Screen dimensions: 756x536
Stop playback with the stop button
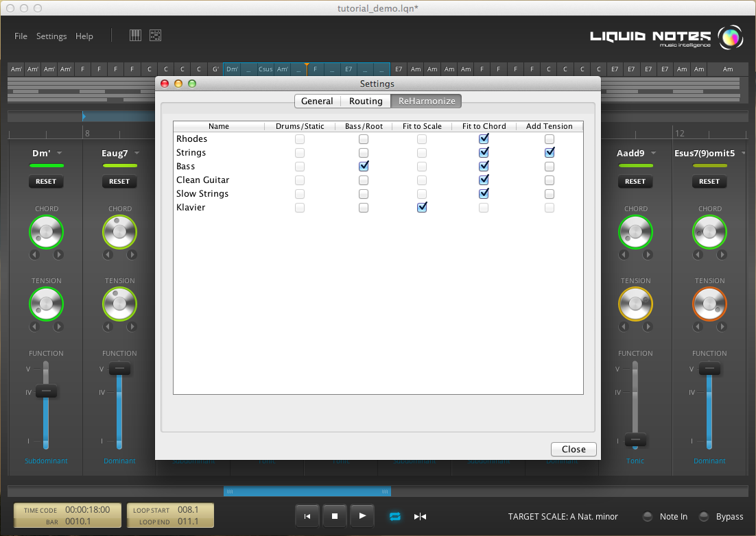[x=335, y=516]
